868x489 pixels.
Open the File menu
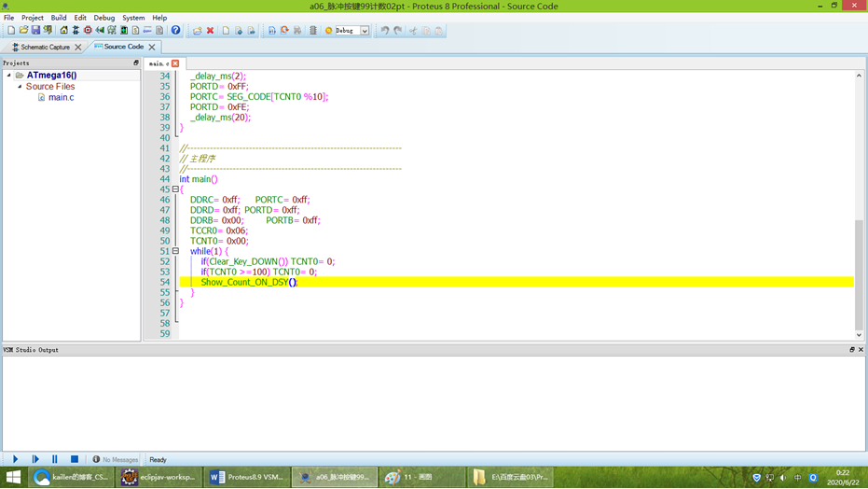pyautogui.click(x=9, y=18)
